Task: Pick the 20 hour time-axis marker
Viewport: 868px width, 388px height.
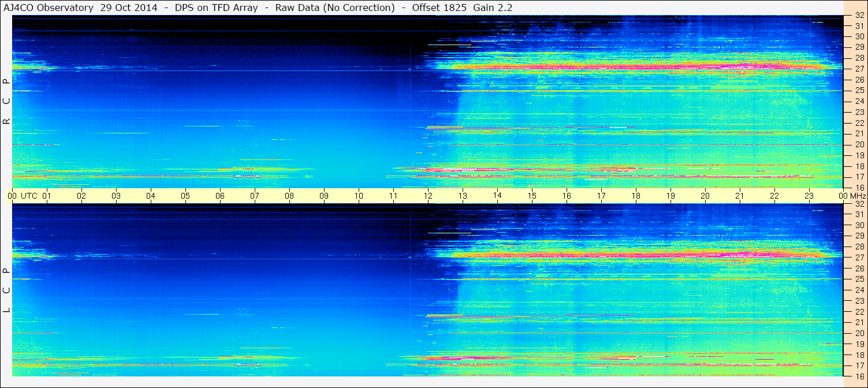Action: [705, 196]
